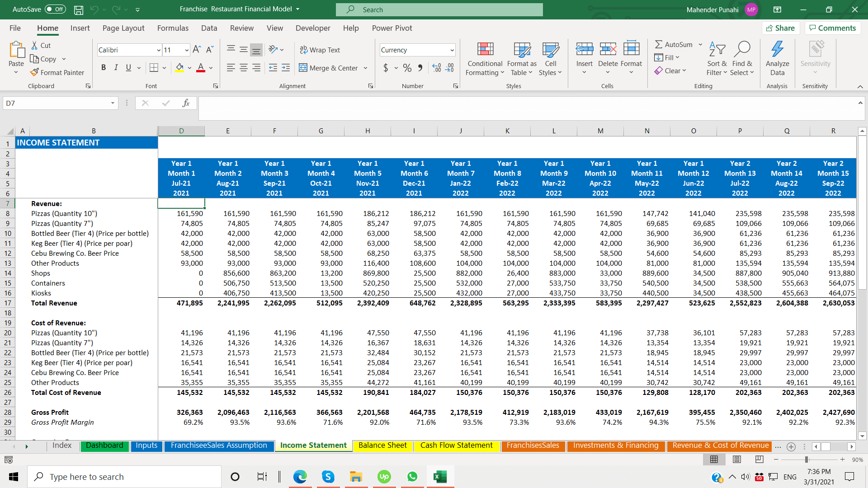The height and width of the screenshot is (488, 868).
Task: Switch to Dashboard sheet tab
Action: 104,446
